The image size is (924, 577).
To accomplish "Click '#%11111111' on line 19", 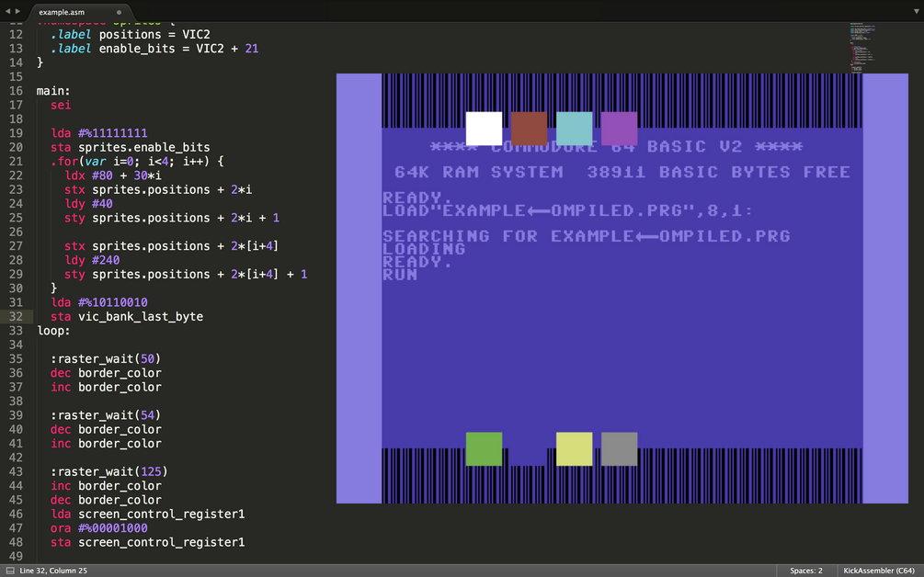I will coord(113,133).
